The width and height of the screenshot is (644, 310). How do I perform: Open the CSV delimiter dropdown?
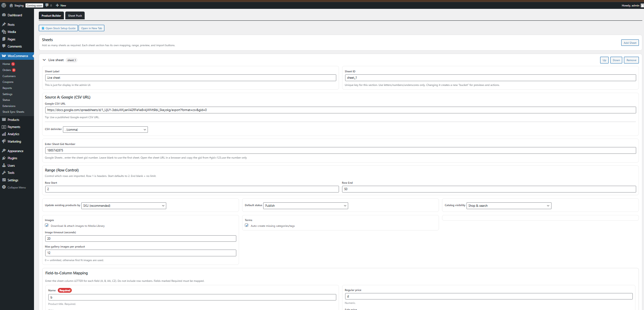pyautogui.click(x=105, y=129)
